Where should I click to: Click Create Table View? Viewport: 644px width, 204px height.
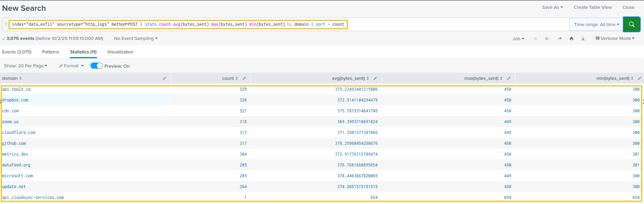tap(592, 7)
